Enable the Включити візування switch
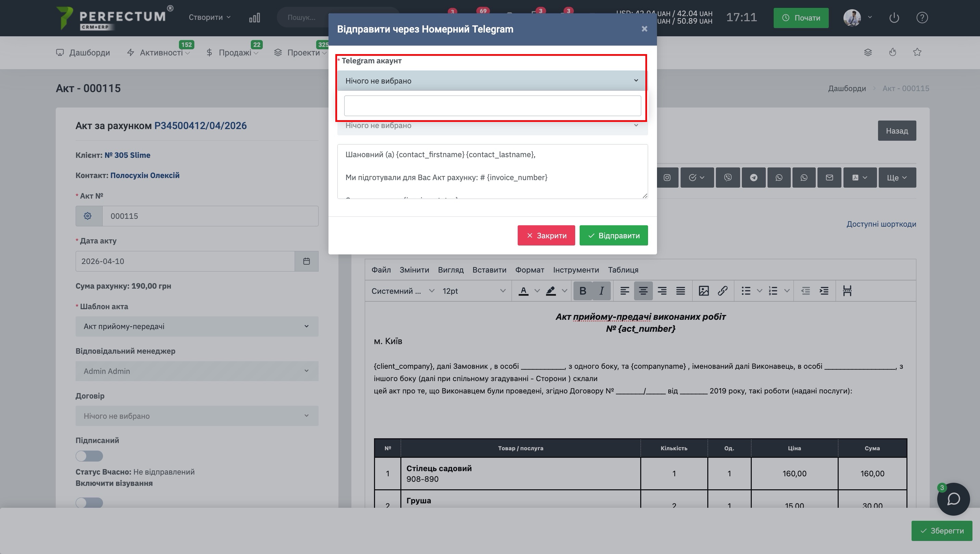Screen dimensions: 980x554 (x=89, y=503)
